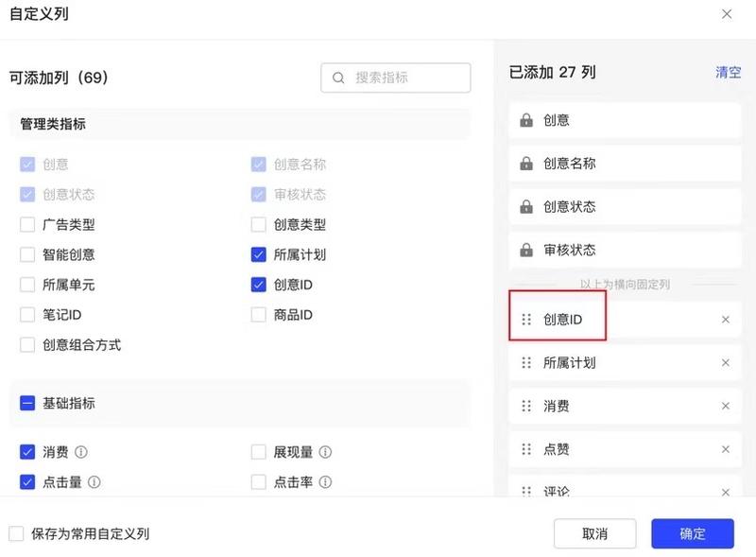
Task: Click 清空 to clear added columns
Action: tap(729, 72)
